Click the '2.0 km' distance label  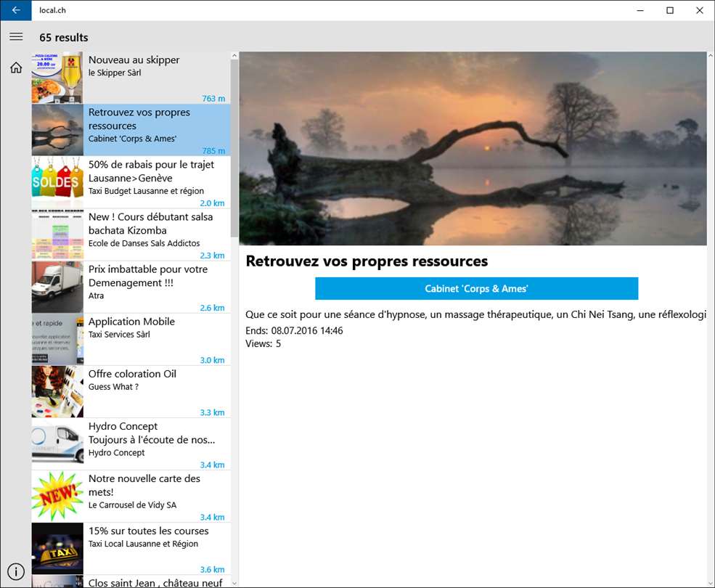coord(212,203)
